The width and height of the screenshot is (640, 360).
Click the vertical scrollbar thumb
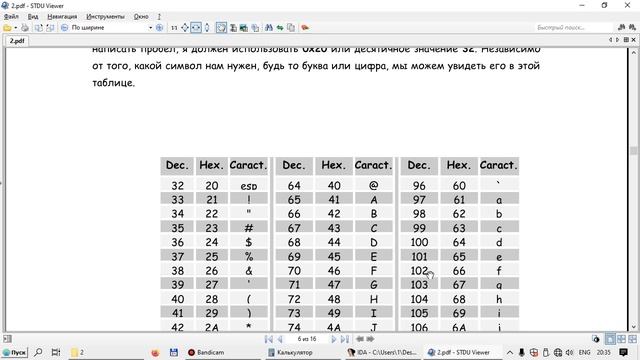pyautogui.click(x=633, y=151)
